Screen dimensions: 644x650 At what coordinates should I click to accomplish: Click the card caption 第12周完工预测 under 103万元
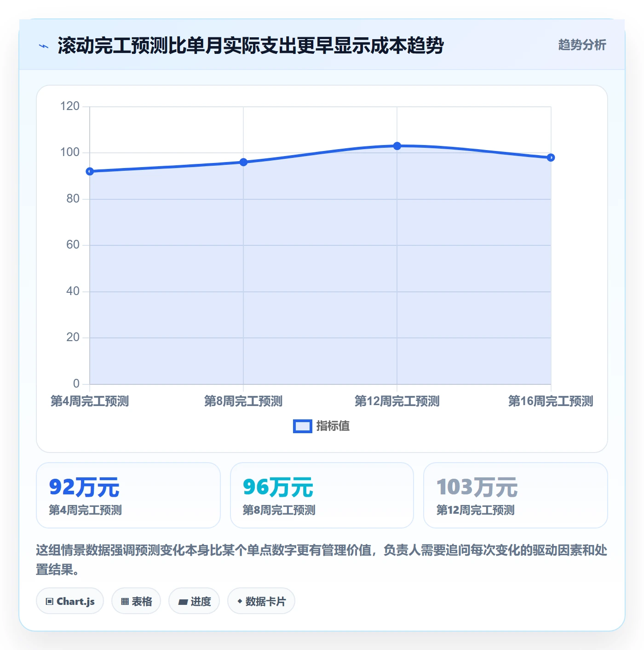point(476,510)
